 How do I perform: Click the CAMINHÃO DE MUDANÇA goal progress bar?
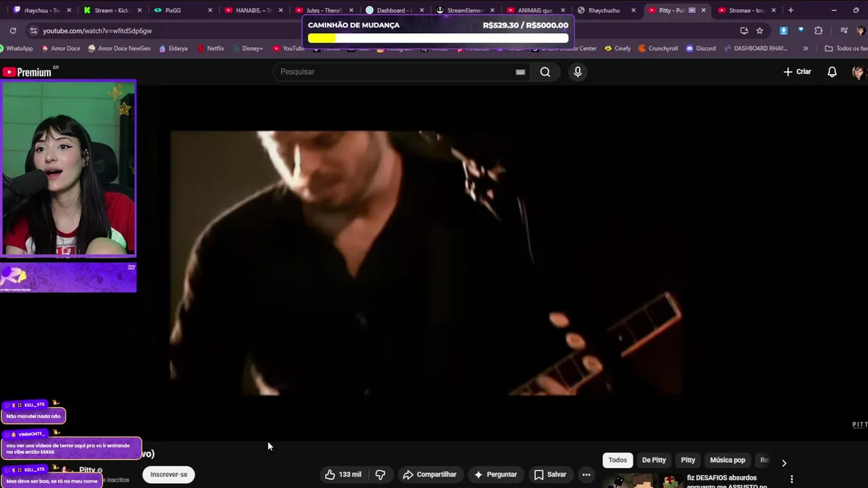(x=438, y=38)
